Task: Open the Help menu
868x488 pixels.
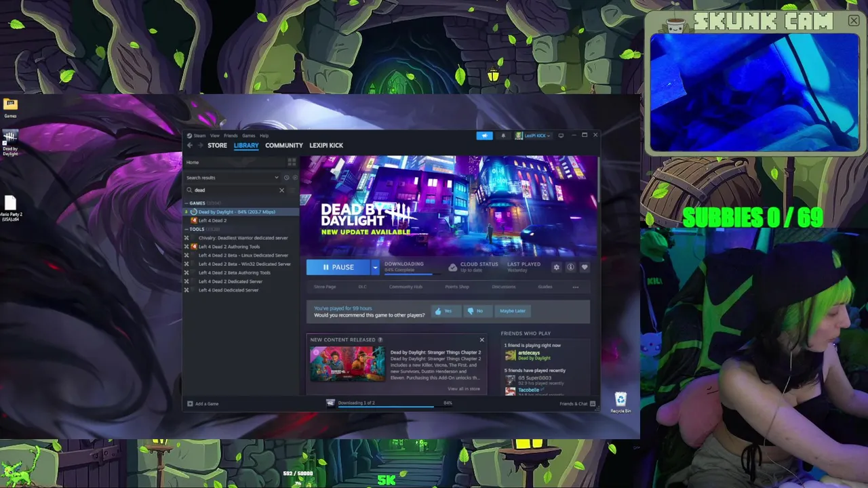Action: tap(264, 136)
